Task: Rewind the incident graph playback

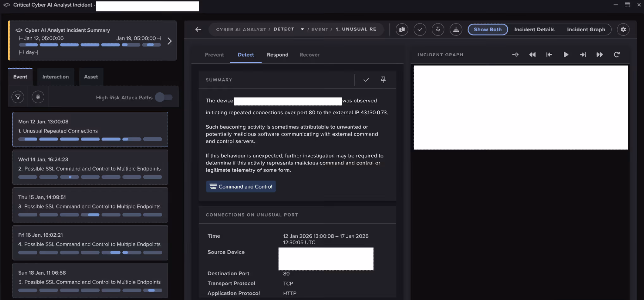Action: click(532, 55)
